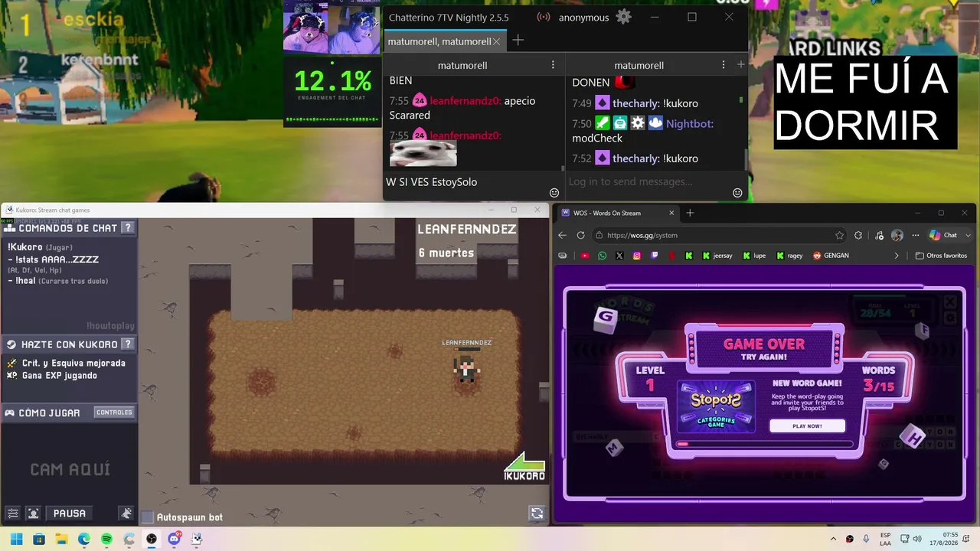Add wos.gg page to favorites
Image resolution: width=980 pixels, height=551 pixels.
click(x=840, y=235)
